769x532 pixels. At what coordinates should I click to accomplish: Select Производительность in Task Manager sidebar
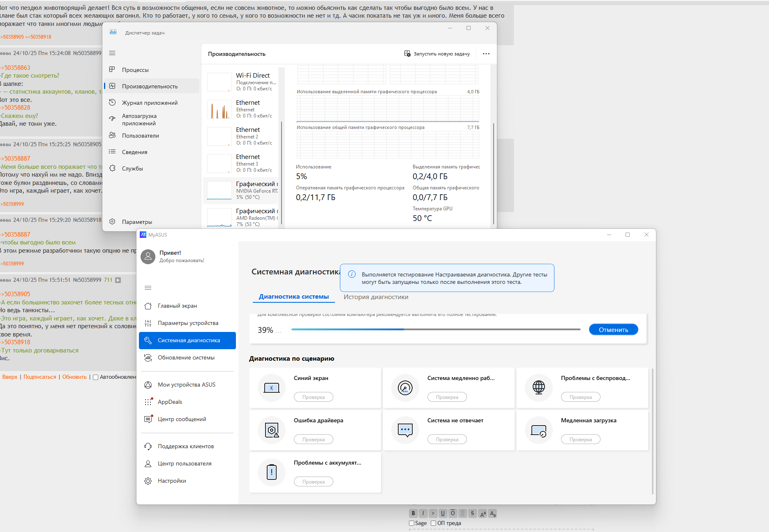151,86
